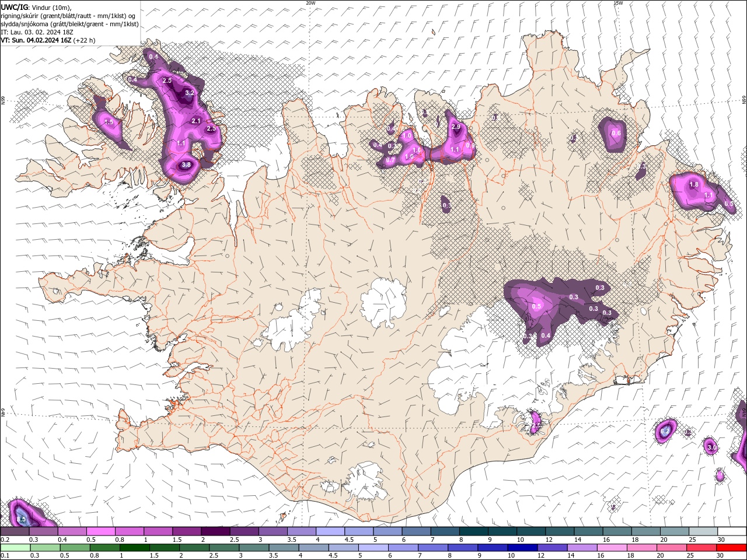Select upper legend pale grey swatch 25 to 30
Viewport: 747px width, 560px height.
coord(704,531)
